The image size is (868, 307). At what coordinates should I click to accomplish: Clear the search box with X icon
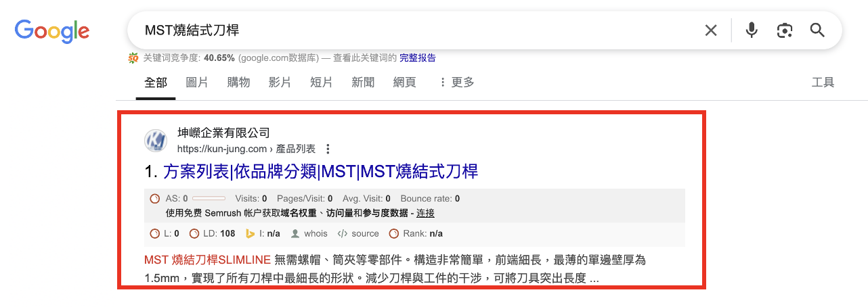pos(710,30)
